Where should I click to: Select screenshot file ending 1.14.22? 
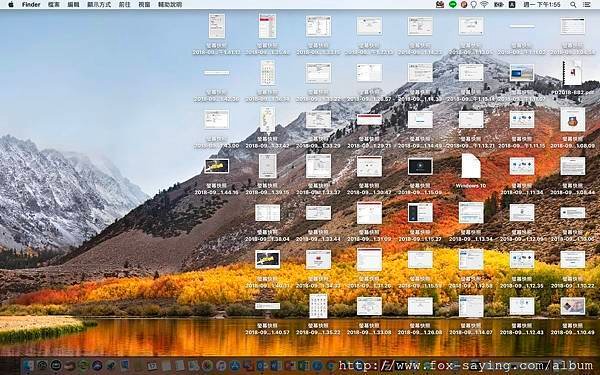tap(420, 26)
